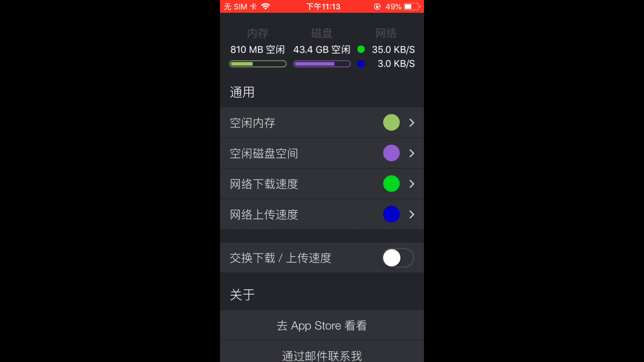Image resolution: width=644 pixels, height=362 pixels.
Task: Click 通过邮件联系我 contact link
Action: pos(322,355)
